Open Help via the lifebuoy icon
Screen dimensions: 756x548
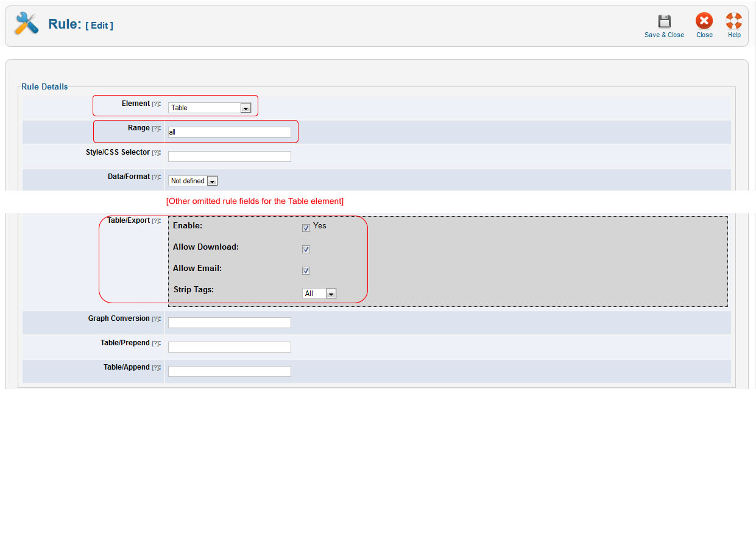pyautogui.click(x=734, y=21)
